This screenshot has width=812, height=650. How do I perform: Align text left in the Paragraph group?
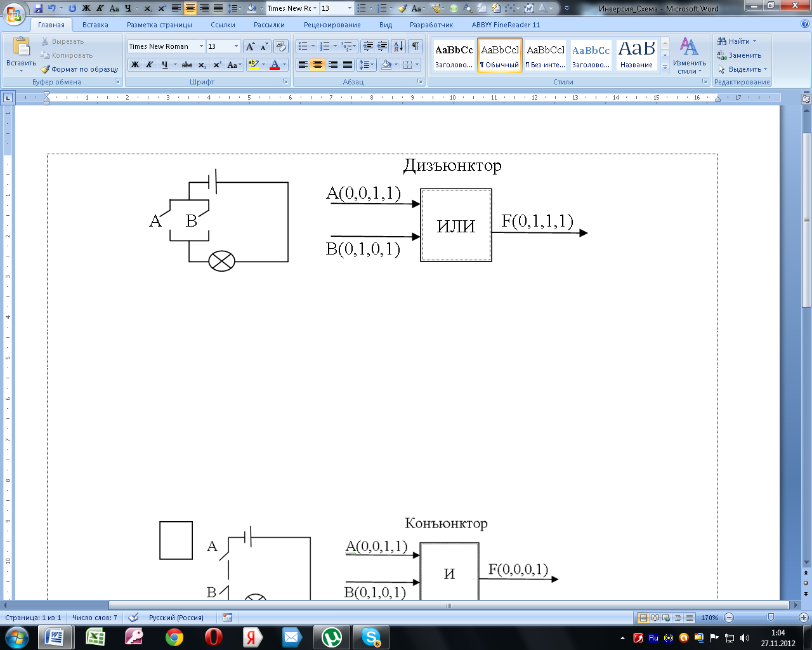click(x=303, y=65)
